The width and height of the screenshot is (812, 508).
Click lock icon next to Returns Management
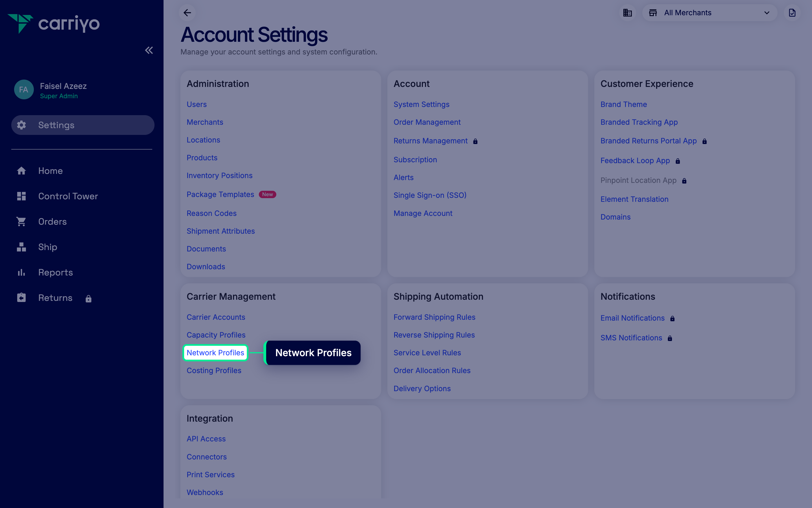(475, 141)
